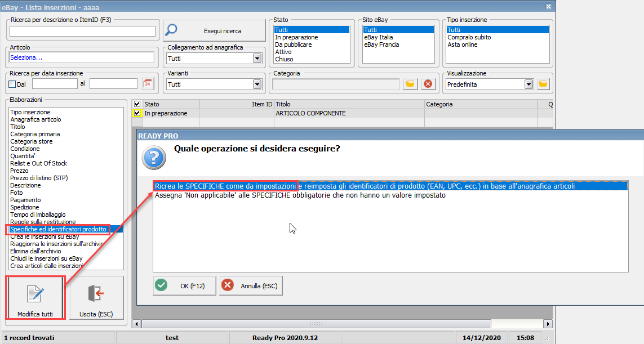Image resolution: width=644 pixels, height=344 pixels.
Task: Toggle the header select-all checkbox
Action: [x=137, y=104]
